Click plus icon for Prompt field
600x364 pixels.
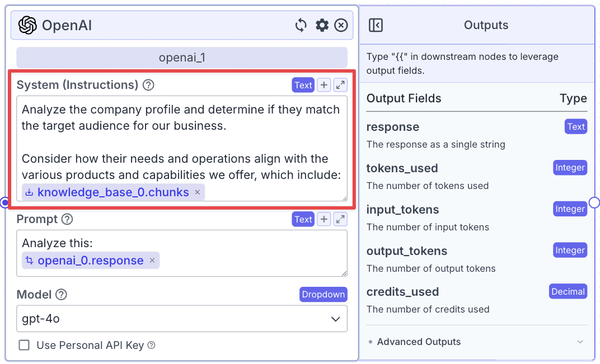click(x=324, y=219)
